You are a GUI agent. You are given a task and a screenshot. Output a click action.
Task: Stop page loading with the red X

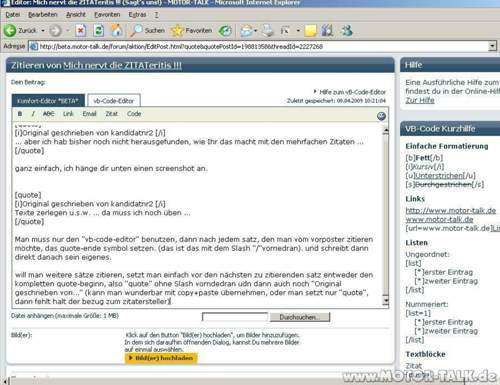pyautogui.click(x=80, y=31)
